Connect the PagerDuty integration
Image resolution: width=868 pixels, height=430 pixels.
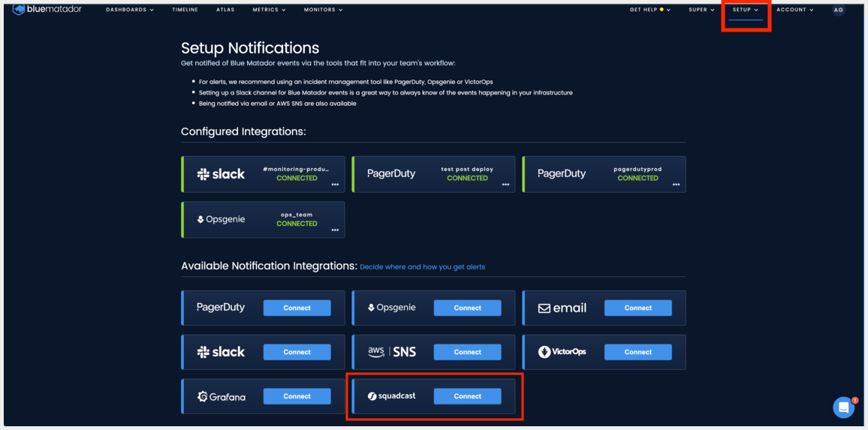(297, 308)
